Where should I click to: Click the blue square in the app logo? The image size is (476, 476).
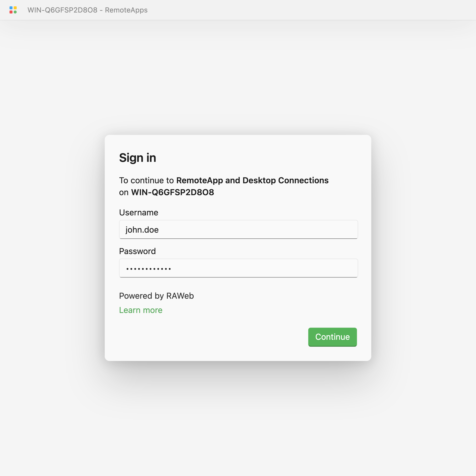pos(11,8)
